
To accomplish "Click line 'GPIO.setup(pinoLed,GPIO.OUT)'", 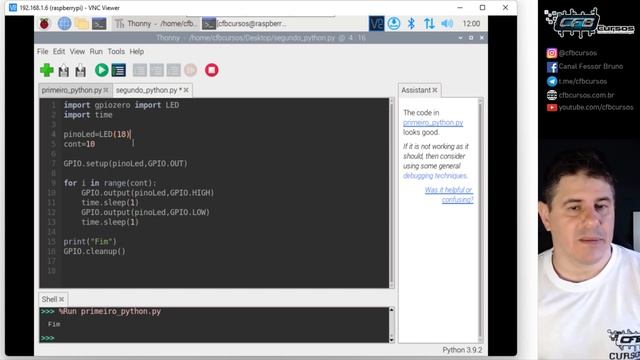I will point(125,164).
